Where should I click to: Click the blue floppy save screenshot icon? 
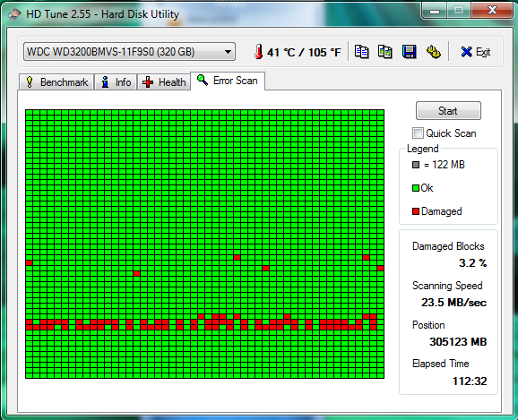[x=409, y=52]
